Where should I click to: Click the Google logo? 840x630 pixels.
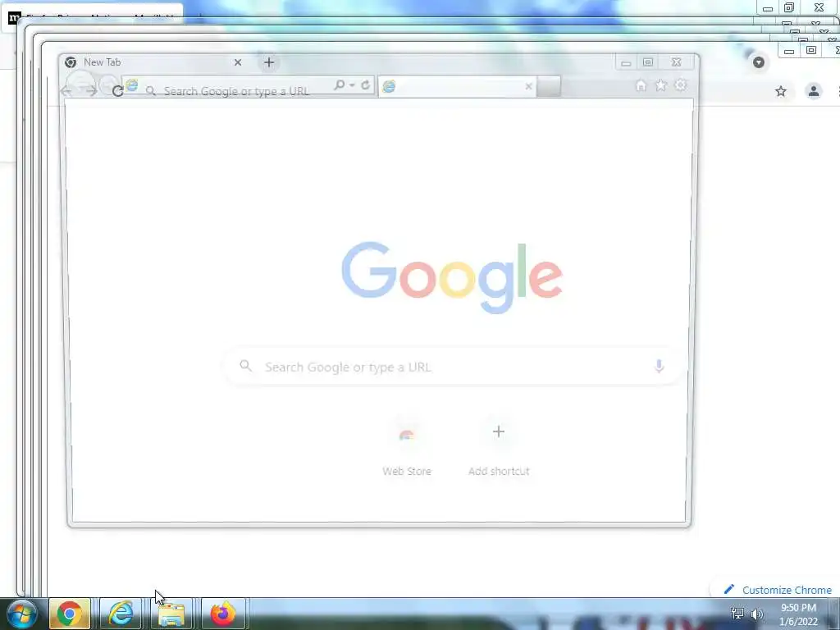(452, 277)
